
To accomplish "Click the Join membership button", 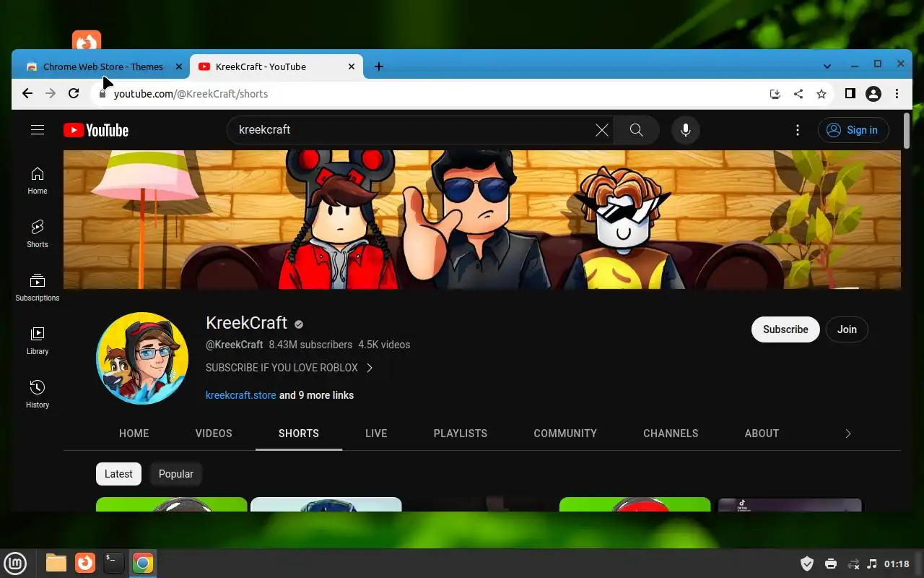I will click(x=847, y=329).
